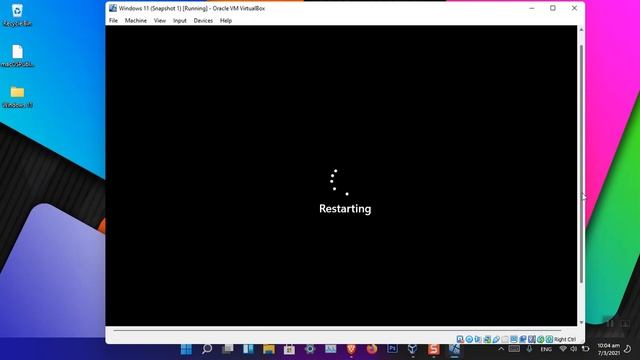Image resolution: width=640 pixels, height=360 pixels.
Task: Open the Windows Start menu
Action: (186, 349)
